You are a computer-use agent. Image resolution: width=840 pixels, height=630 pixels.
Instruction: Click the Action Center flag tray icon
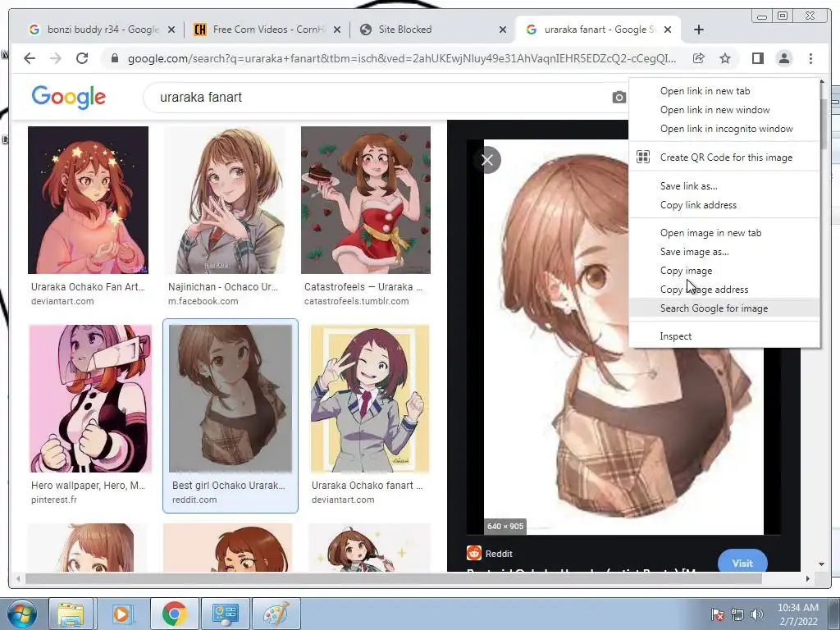(x=717, y=614)
